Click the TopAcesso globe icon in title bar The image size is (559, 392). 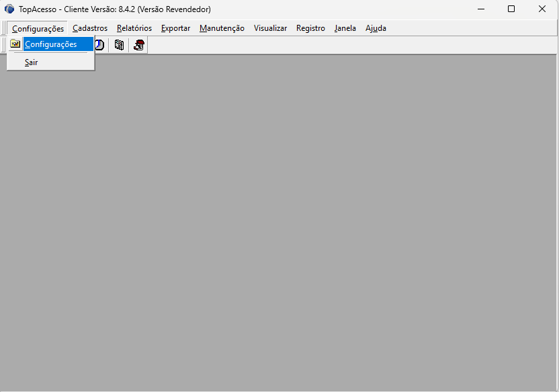click(x=9, y=9)
